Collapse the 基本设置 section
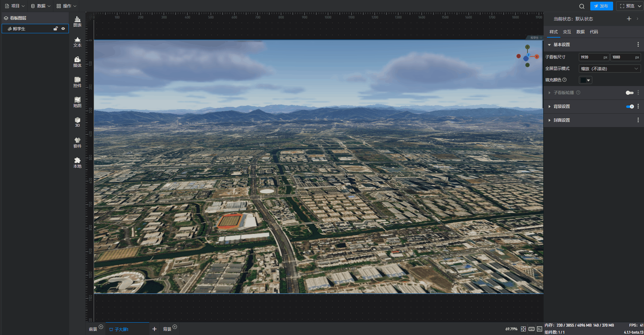Screen dimensions: 644x335 (549, 45)
